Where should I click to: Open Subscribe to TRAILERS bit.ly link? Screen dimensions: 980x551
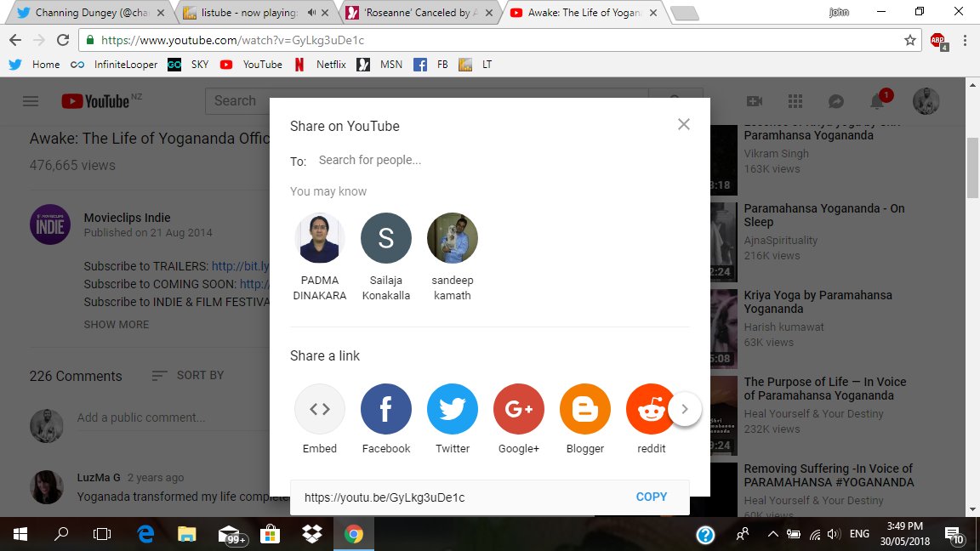click(x=240, y=266)
